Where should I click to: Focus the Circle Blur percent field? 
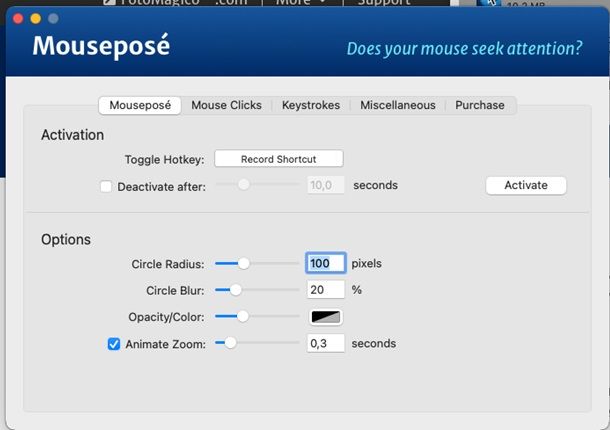tap(326, 290)
